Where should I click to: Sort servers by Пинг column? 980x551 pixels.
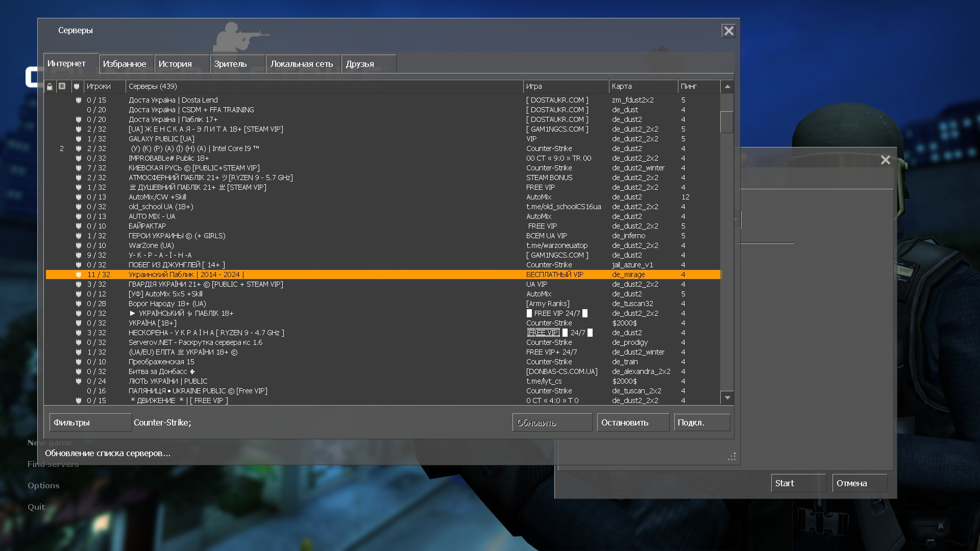(697, 86)
